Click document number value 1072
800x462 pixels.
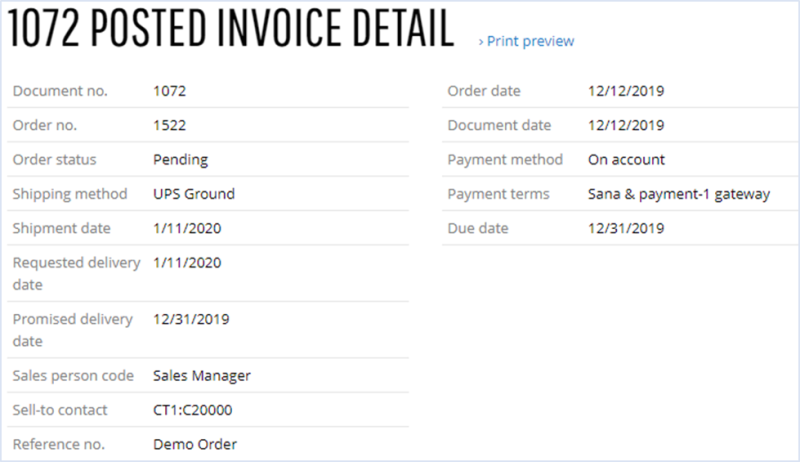pos(169,91)
